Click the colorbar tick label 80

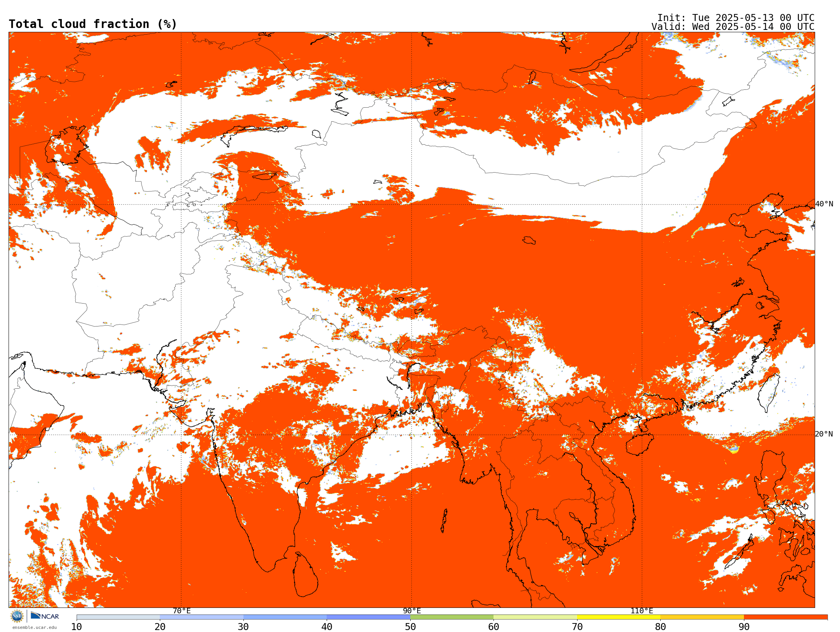point(660,627)
